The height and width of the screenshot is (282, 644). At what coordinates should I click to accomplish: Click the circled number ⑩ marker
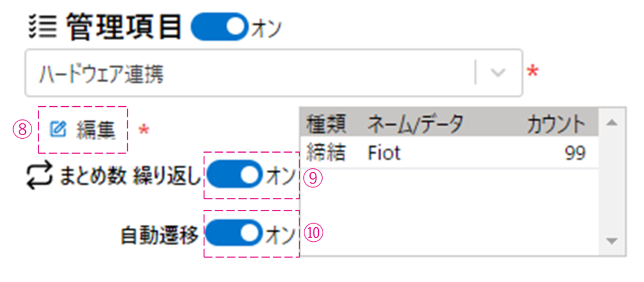click(x=313, y=234)
